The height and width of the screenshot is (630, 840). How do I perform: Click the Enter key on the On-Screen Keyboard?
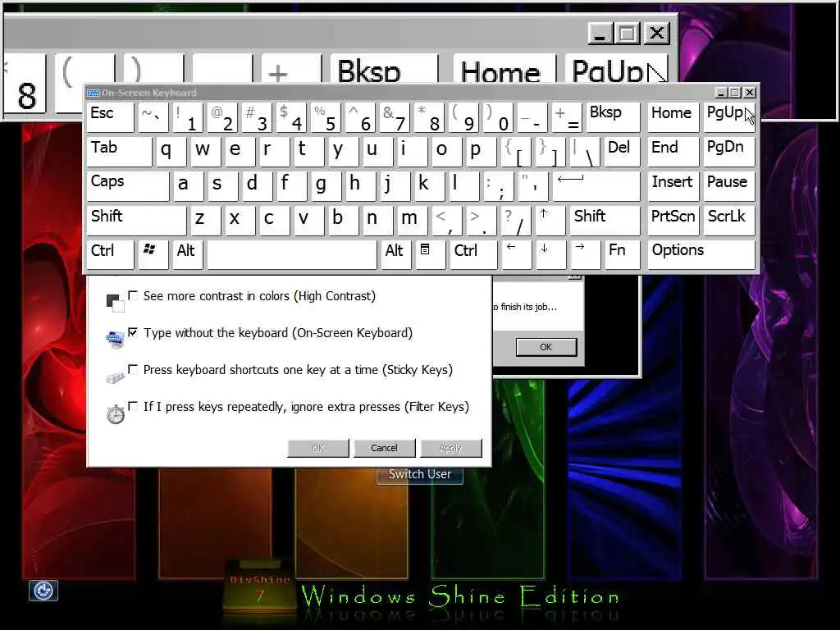tap(596, 186)
